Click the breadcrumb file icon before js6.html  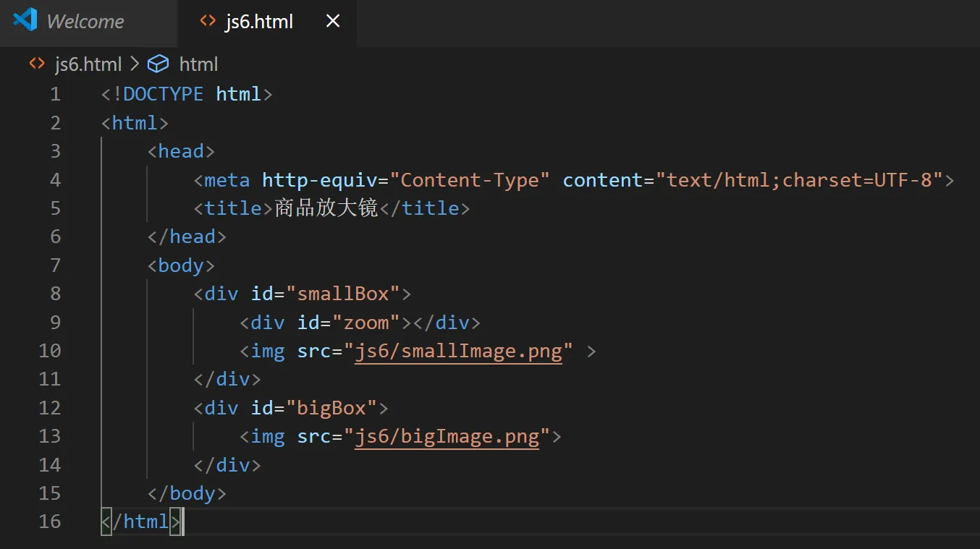(36, 64)
